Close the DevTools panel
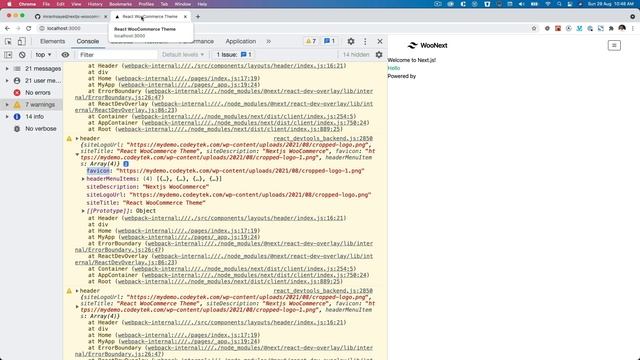 pos(380,41)
